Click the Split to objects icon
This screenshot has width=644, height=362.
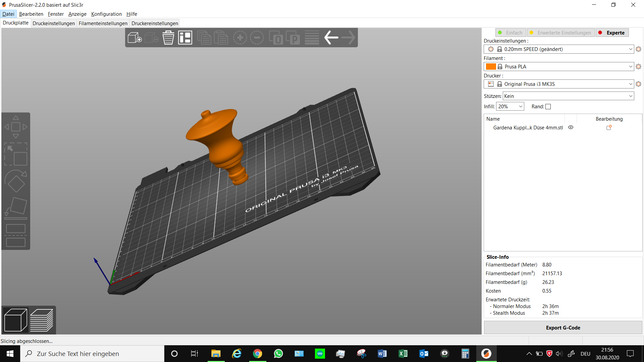276,38
